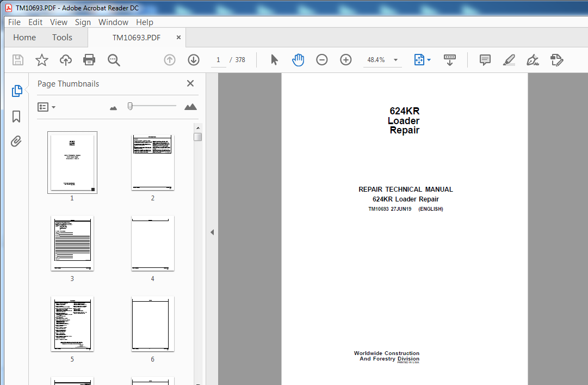This screenshot has height=385, width=588.
Task: Open the Help menu
Action: click(144, 22)
